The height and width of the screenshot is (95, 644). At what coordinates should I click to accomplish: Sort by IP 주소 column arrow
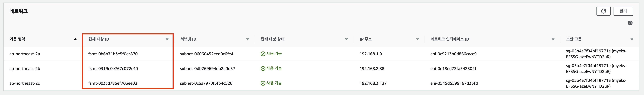[x=417, y=39]
